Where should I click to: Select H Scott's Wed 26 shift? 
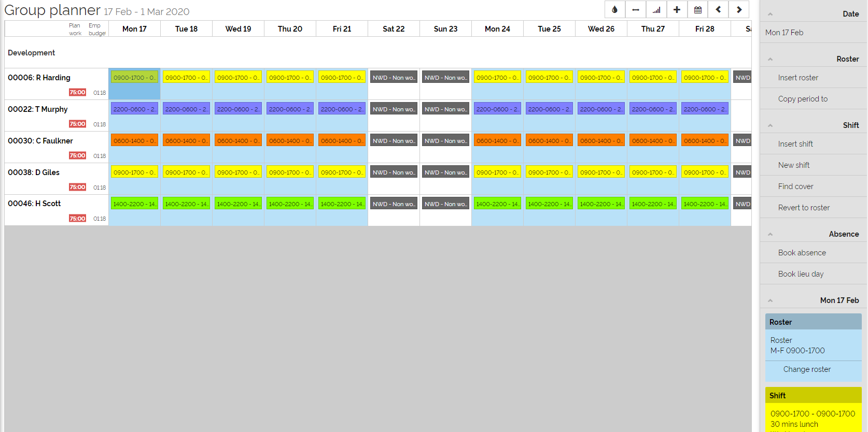coord(601,204)
